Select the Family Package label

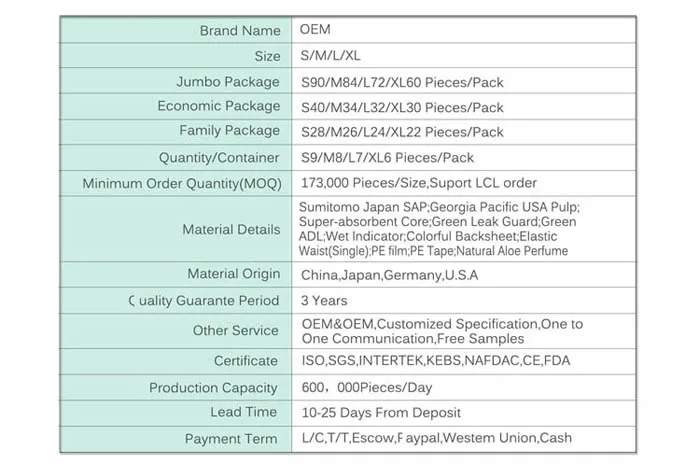point(229,131)
